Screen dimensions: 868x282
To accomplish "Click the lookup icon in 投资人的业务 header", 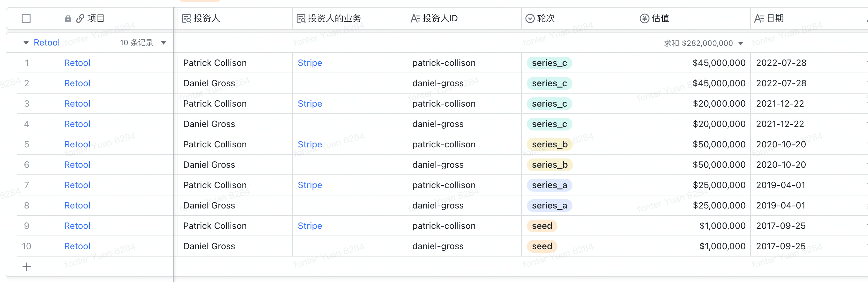I will click(301, 18).
